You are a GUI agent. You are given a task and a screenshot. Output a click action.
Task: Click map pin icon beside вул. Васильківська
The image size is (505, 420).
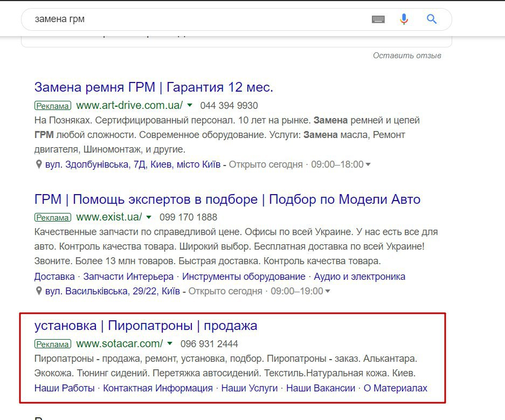39,291
